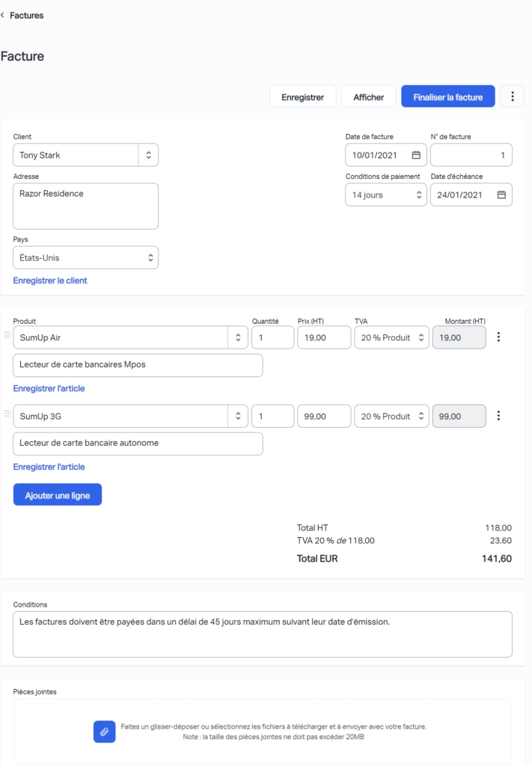Click the Enregistrer button
532x766 pixels.
(x=303, y=96)
